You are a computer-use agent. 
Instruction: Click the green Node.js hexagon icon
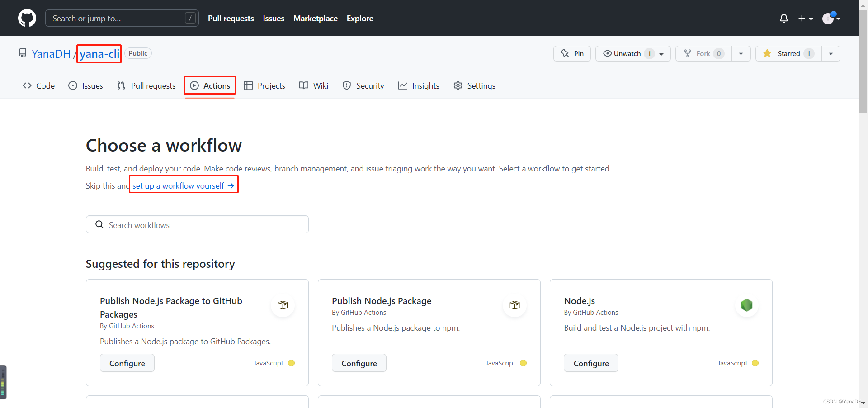pos(747,305)
